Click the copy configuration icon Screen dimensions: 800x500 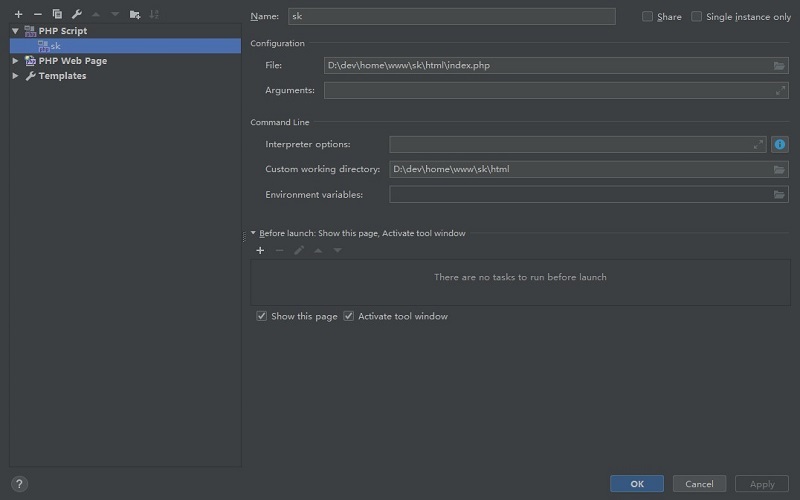(x=57, y=15)
